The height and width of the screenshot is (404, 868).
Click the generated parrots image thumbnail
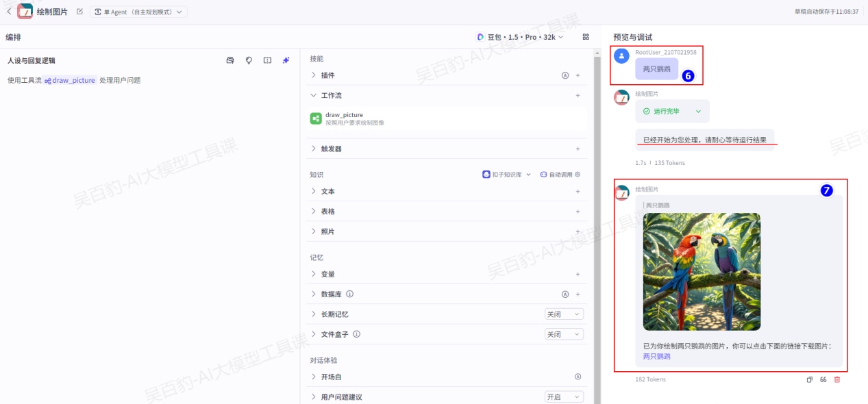(x=702, y=271)
